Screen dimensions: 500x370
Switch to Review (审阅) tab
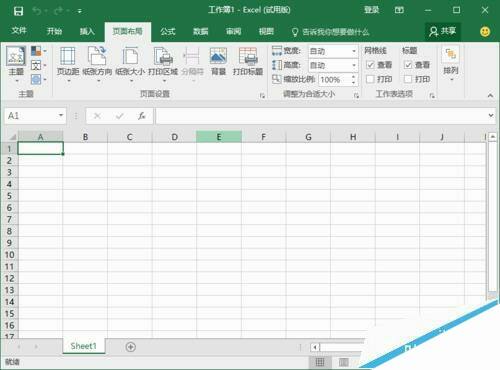[233, 31]
